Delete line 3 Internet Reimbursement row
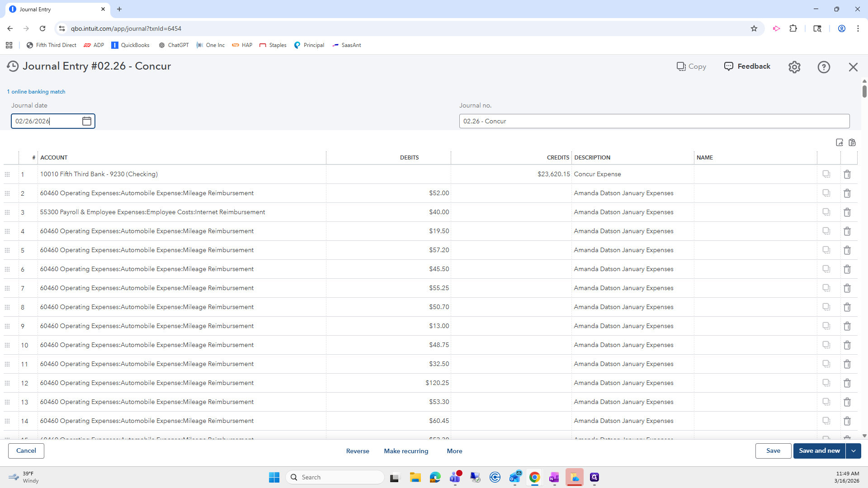The image size is (868, 488). pos(847,212)
